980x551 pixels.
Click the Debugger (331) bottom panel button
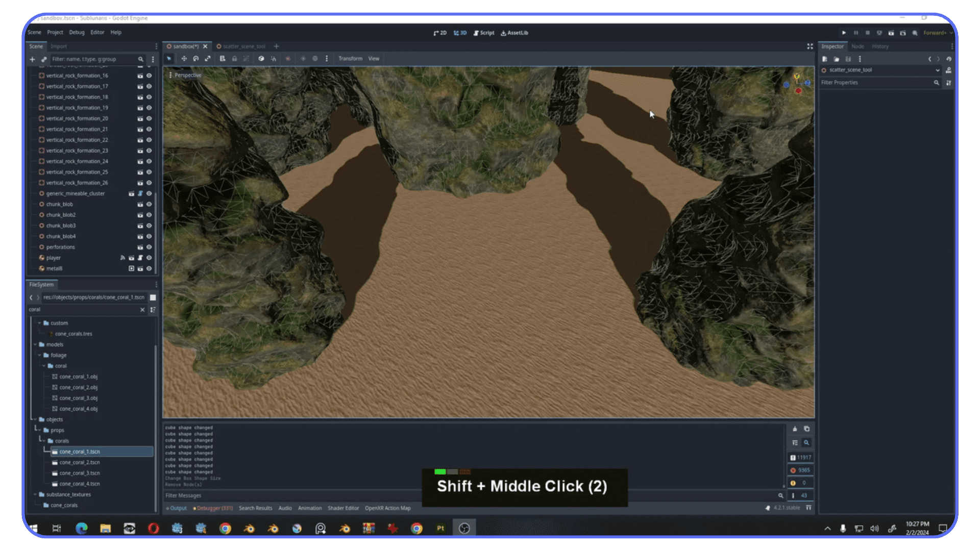click(213, 508)
